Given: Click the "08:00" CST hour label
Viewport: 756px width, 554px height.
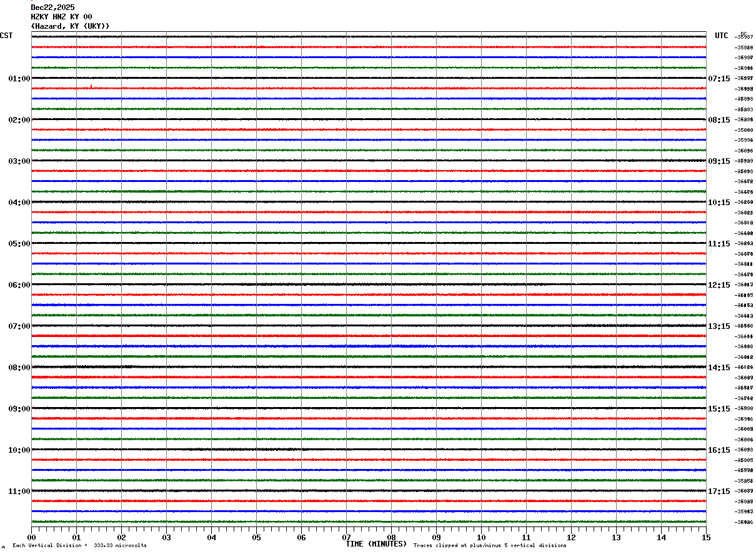Looking at the screenshot, I should [19, 368].
